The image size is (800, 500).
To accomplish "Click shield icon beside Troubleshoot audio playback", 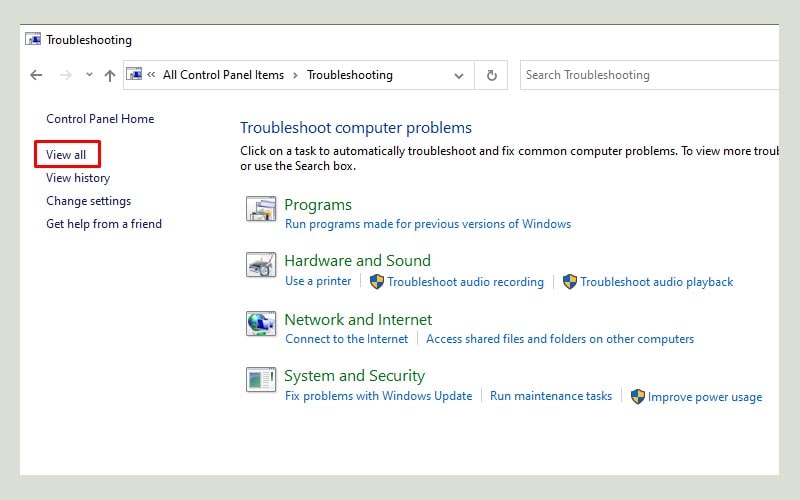I will tap(570, 282).
